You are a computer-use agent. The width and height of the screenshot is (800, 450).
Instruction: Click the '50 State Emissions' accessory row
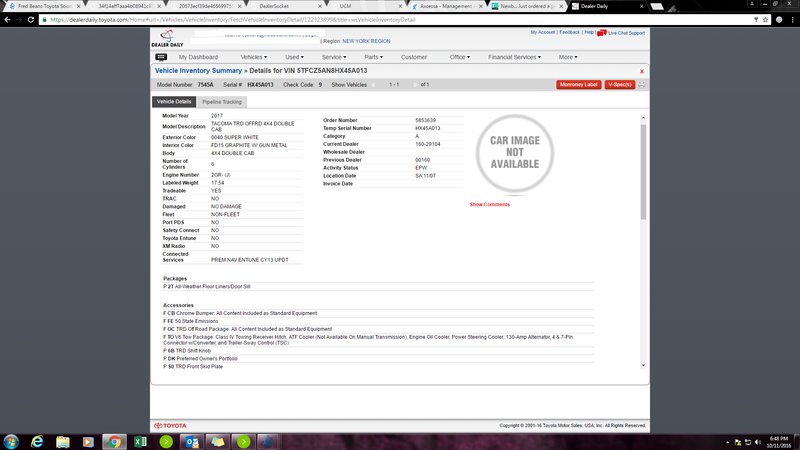[x=378, y=321]
